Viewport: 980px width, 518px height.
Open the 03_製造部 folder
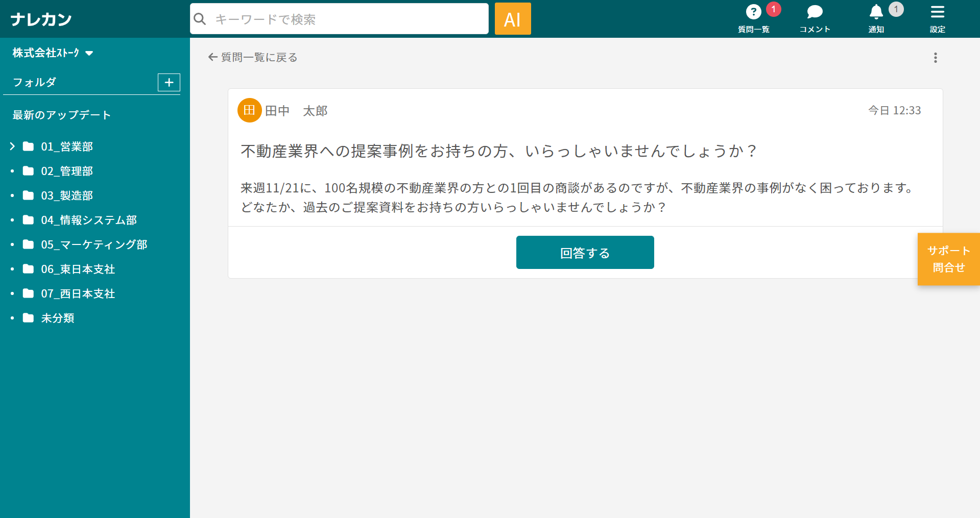67,195
